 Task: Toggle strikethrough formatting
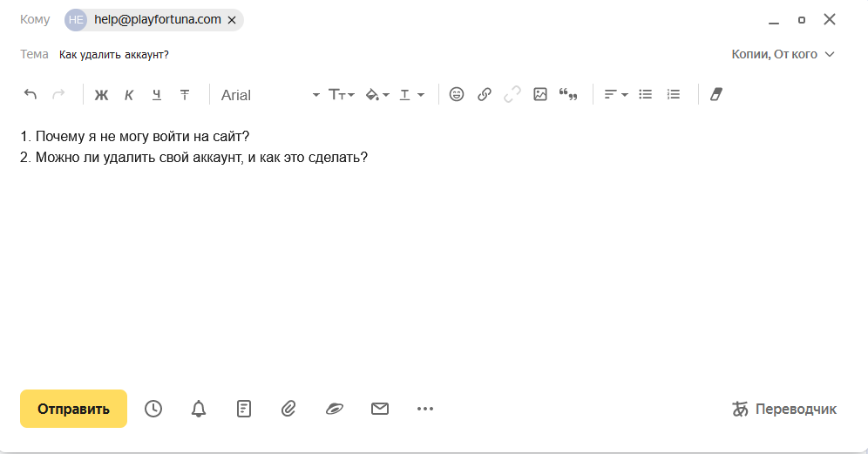click(x=185, y=95)
